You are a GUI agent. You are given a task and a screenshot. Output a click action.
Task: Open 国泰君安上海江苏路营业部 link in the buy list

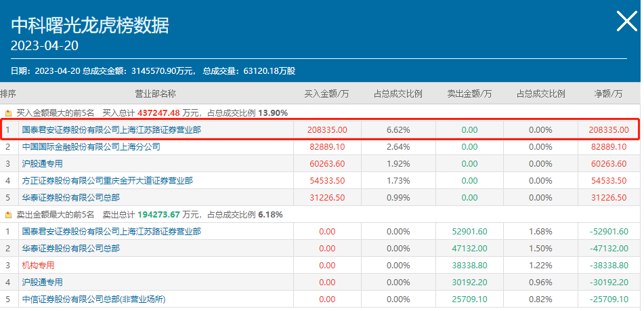111,129
